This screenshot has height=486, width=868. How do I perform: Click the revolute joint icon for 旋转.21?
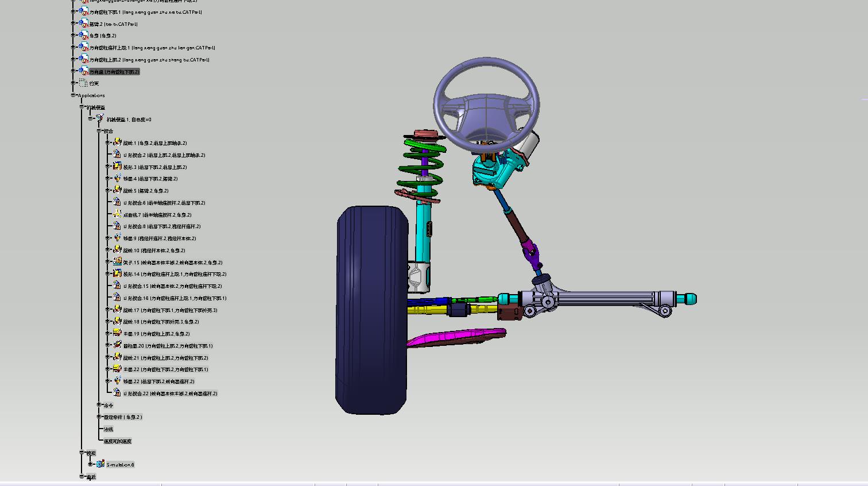tap(117, 357)
